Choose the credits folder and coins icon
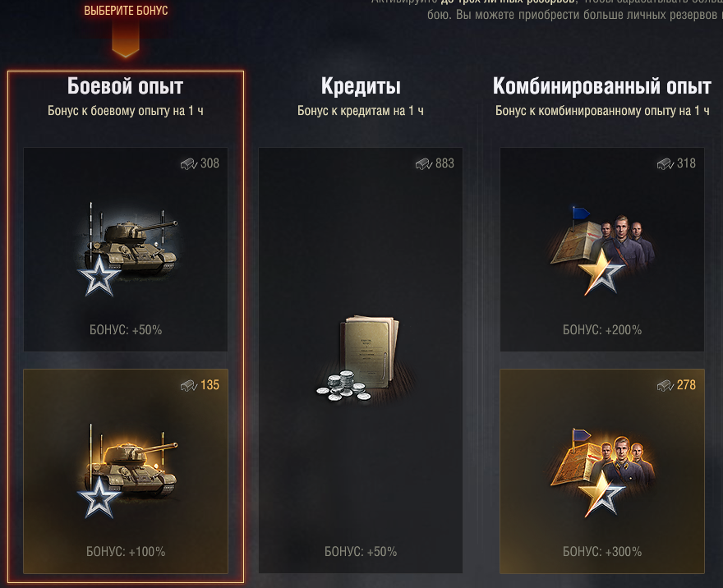723x588 pixels. coord(359,360)
